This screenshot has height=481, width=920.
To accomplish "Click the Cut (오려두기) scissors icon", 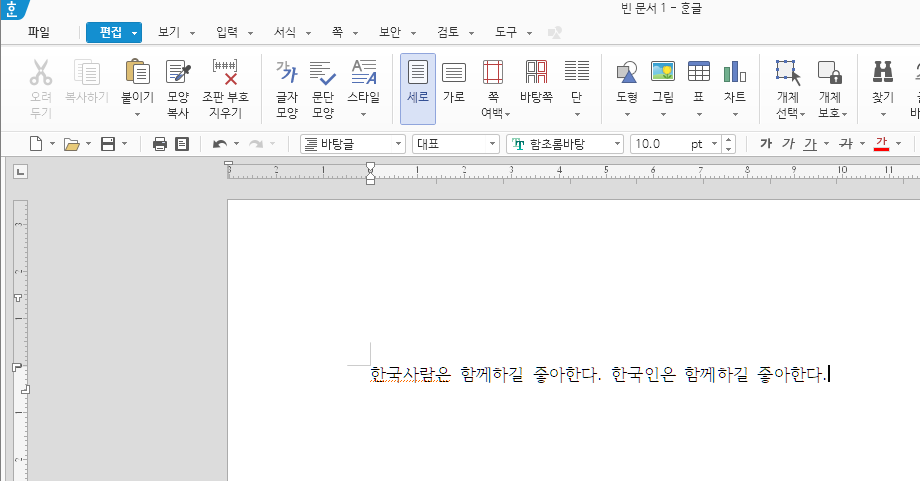I will (x=40, y=72).
